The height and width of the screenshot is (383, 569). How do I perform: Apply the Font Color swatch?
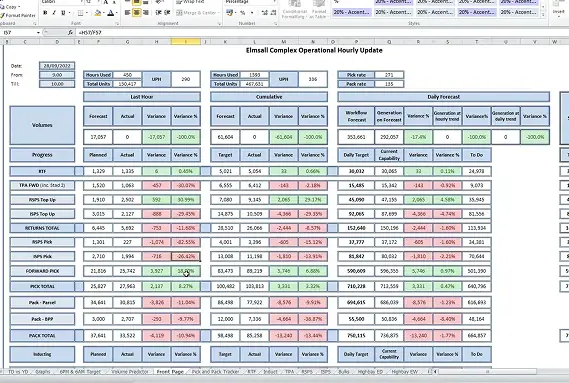coord(111,13)
